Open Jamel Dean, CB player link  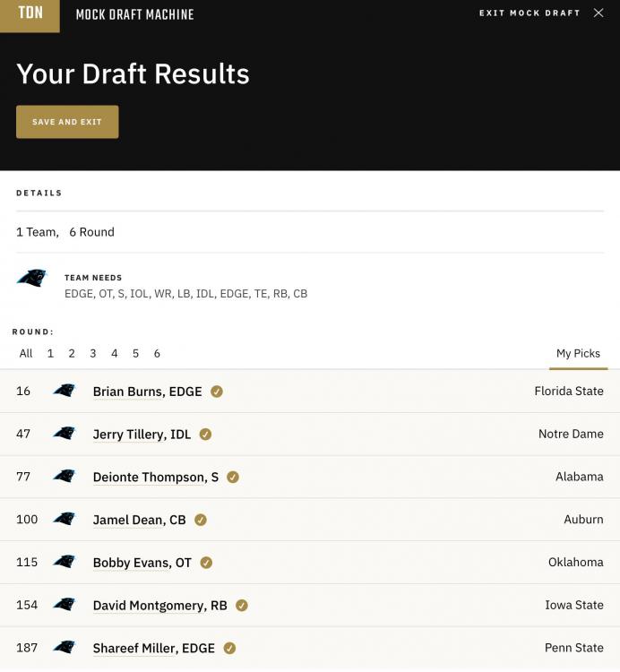[x=139, y=520]
